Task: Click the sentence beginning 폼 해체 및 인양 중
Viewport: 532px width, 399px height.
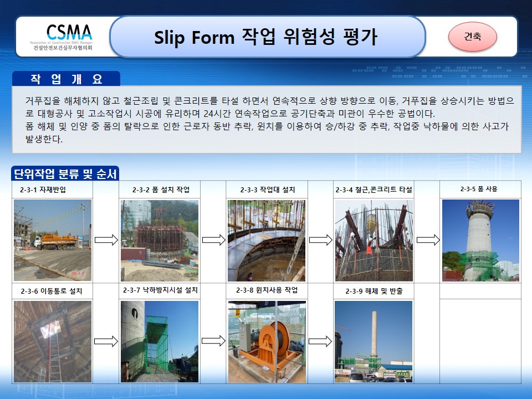Action: (x=267, y=132)
